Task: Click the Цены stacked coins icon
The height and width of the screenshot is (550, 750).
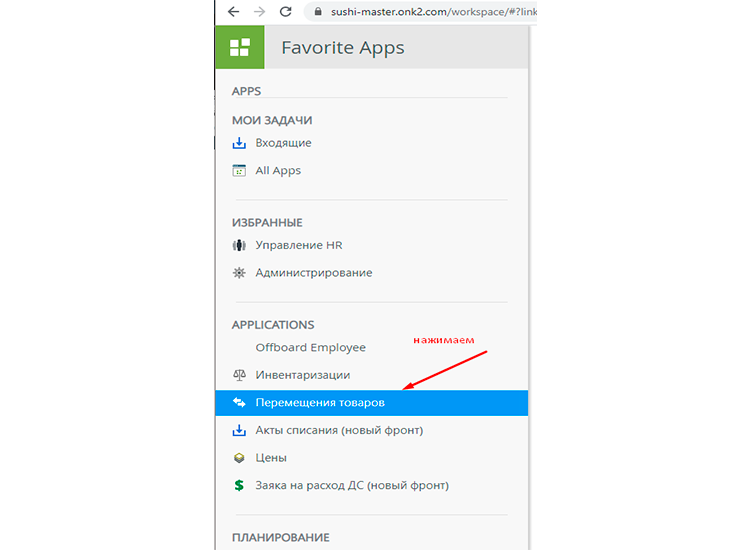Action: 239,458
